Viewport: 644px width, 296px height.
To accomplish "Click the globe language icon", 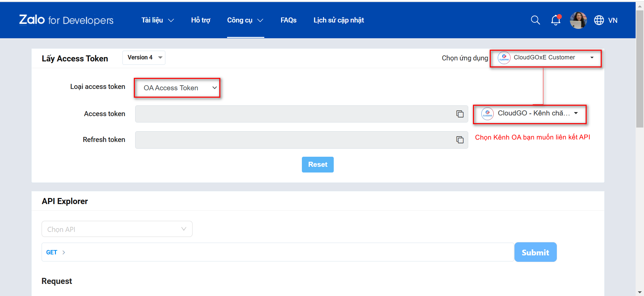I will (x=599, y=20).
